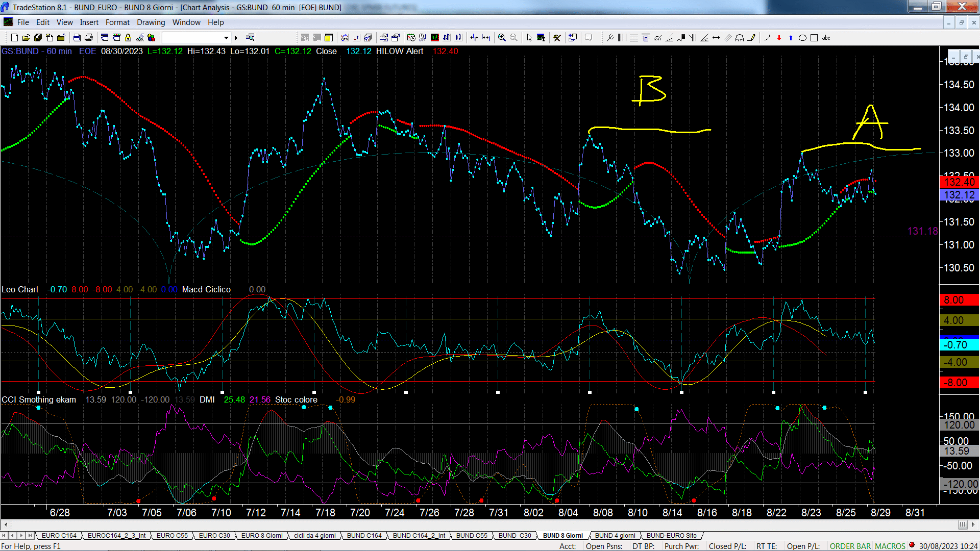The height and width of the screenshot is (551, 980).
Task: Select the abc Text tool
Action: [x=826, y=38]
